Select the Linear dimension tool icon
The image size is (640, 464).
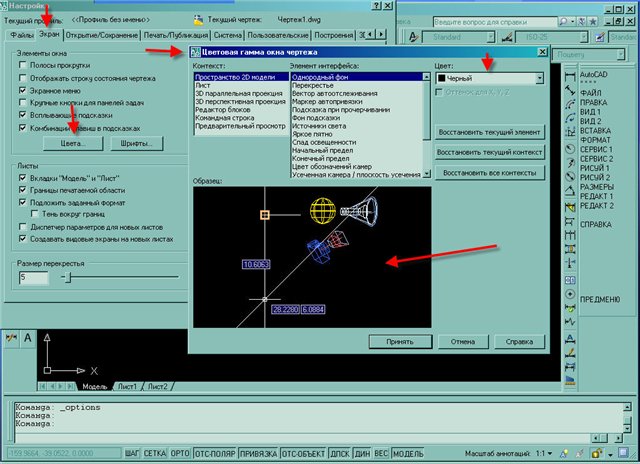tap(570, 76)
